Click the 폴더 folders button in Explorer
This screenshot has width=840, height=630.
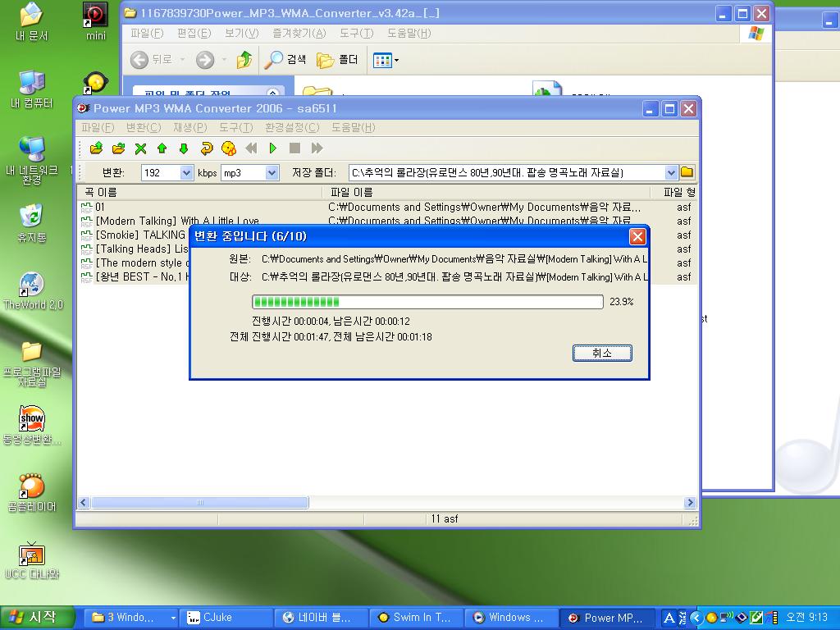(337, 59)
